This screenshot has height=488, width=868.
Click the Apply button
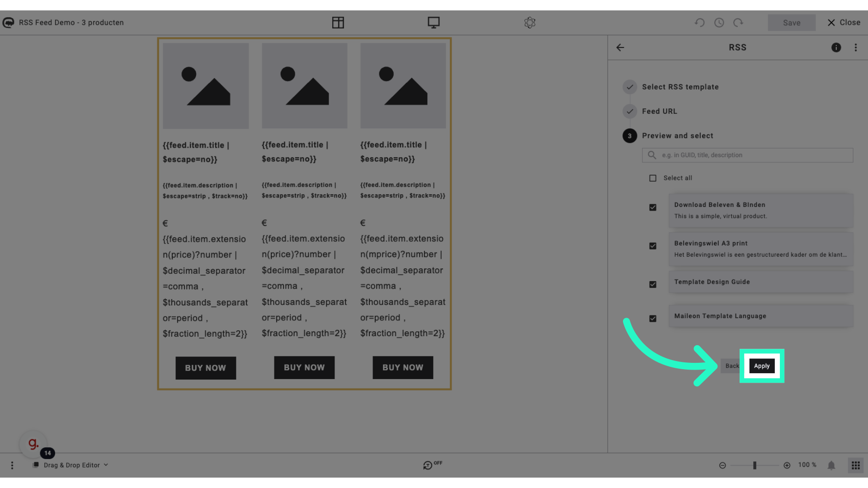tap(762, 366)
